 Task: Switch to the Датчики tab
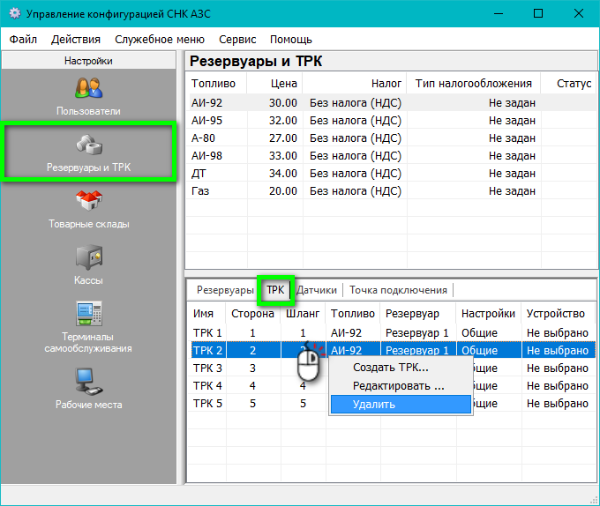pyautogui.click(x=316, y=290)
